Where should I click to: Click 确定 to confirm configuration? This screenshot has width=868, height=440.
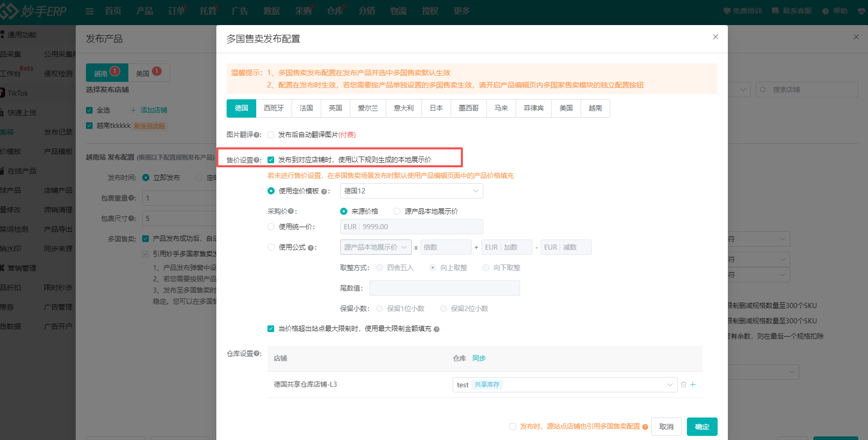702,427
